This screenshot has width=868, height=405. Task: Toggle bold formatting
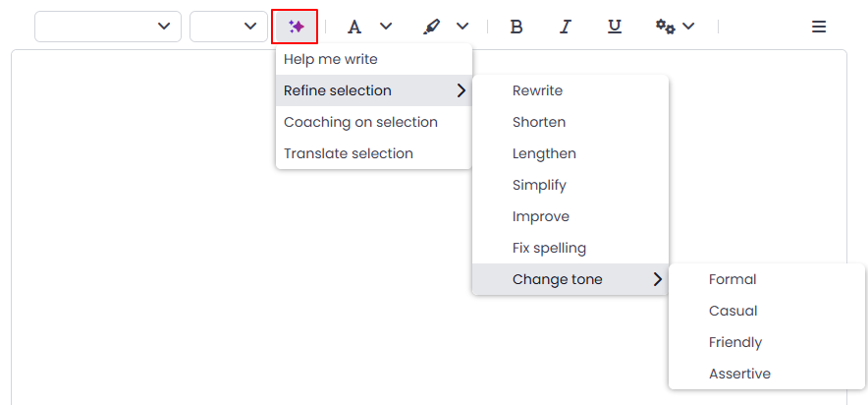click(x=515, y=27)
